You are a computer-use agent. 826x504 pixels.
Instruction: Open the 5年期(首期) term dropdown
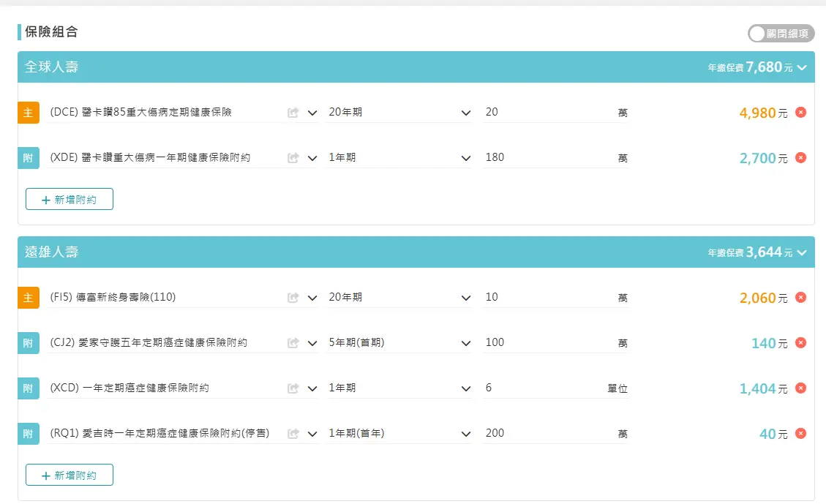(399, 343)
